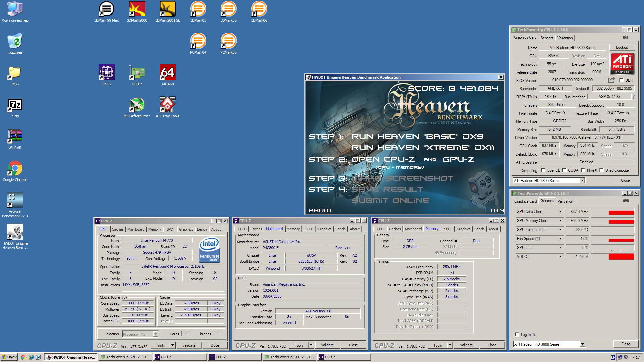Click the camera icon in GPU-Z Sensors window
The image size is (644, 362).
coord(626,201)
